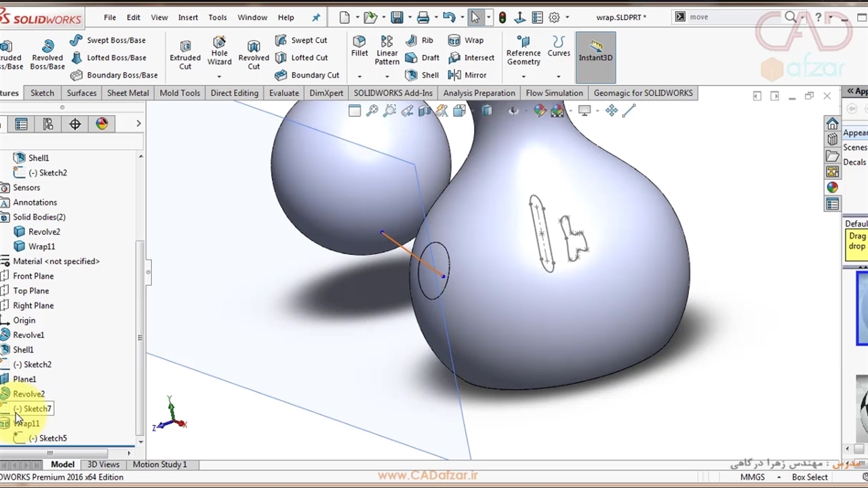Switch to the Surfaces tab
The height and width of the screenshot is (488, 868).
coord(81,93)
